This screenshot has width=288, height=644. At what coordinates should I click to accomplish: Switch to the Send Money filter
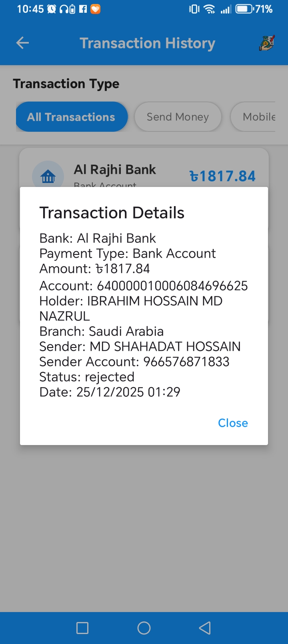point(178,117)
